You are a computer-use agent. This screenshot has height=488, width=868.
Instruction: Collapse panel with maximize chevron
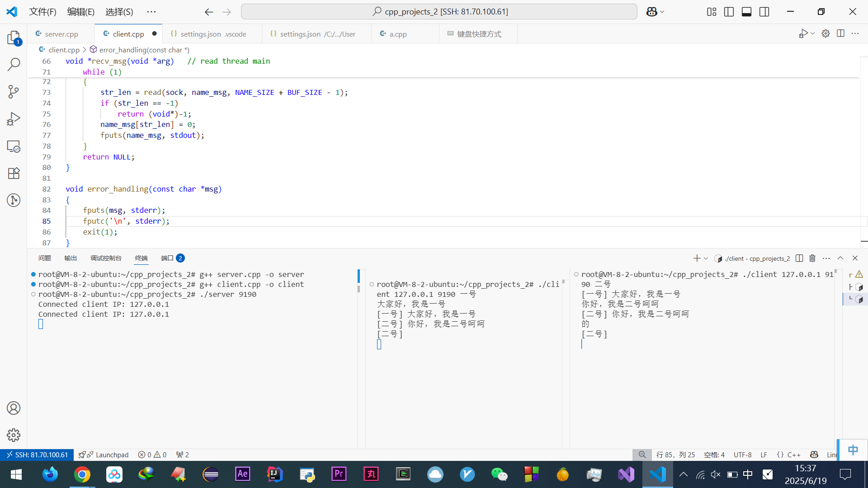(x=840, y=258)
